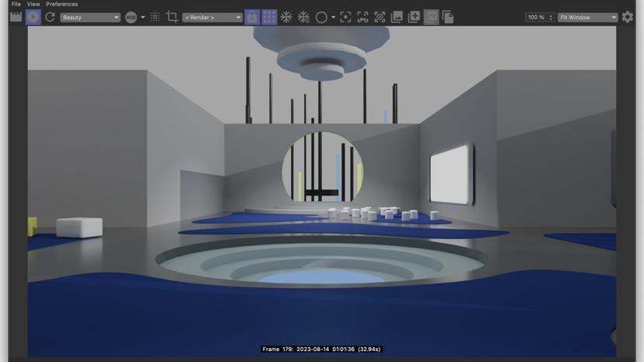644x362 pixels.
Task: Click the add snapshot icon
Action: tap(414, 17)
